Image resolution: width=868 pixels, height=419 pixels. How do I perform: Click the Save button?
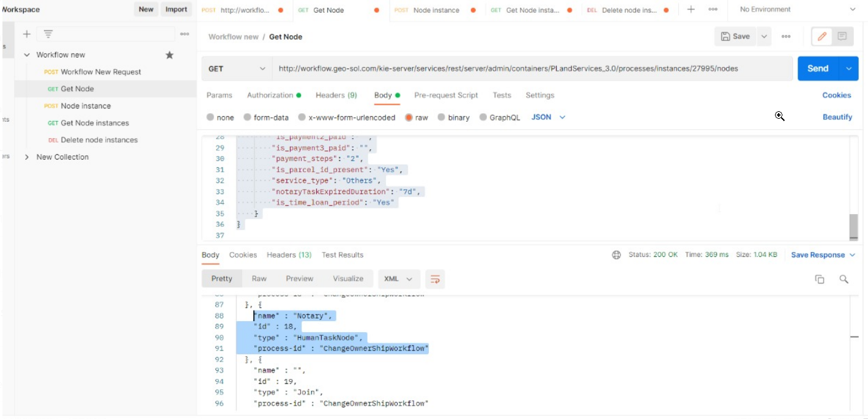click(736, 37)
